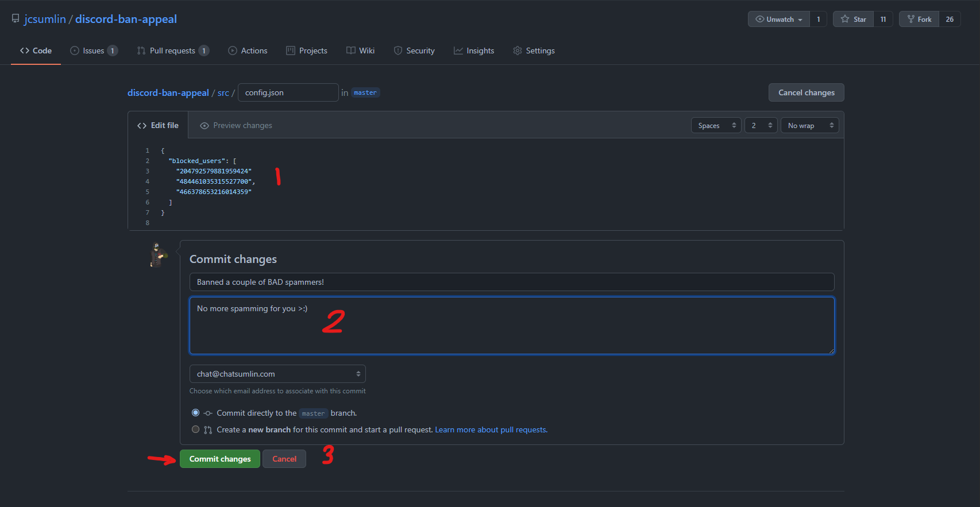Click the Wiki book icon
This screenshot has width=980, height=507.
[351, 51]
